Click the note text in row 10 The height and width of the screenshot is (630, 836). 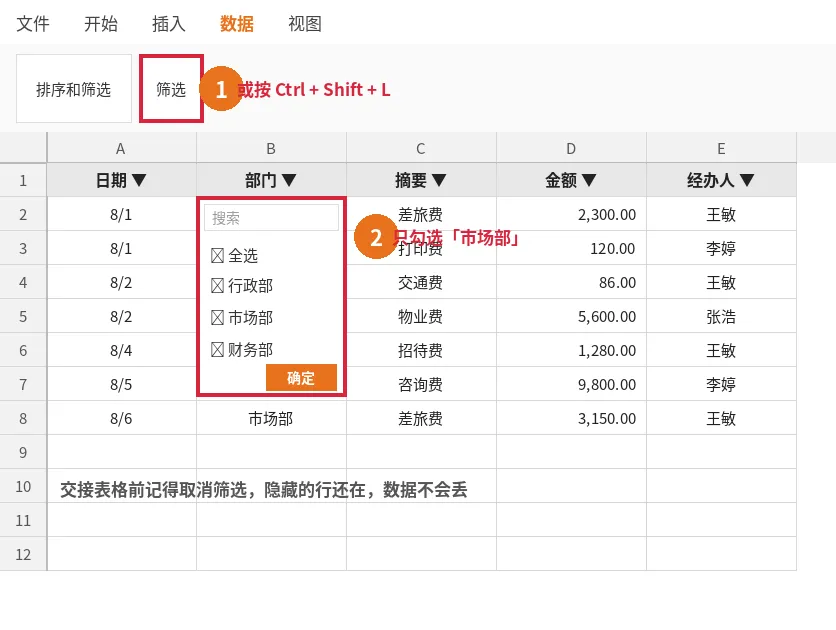263,489
